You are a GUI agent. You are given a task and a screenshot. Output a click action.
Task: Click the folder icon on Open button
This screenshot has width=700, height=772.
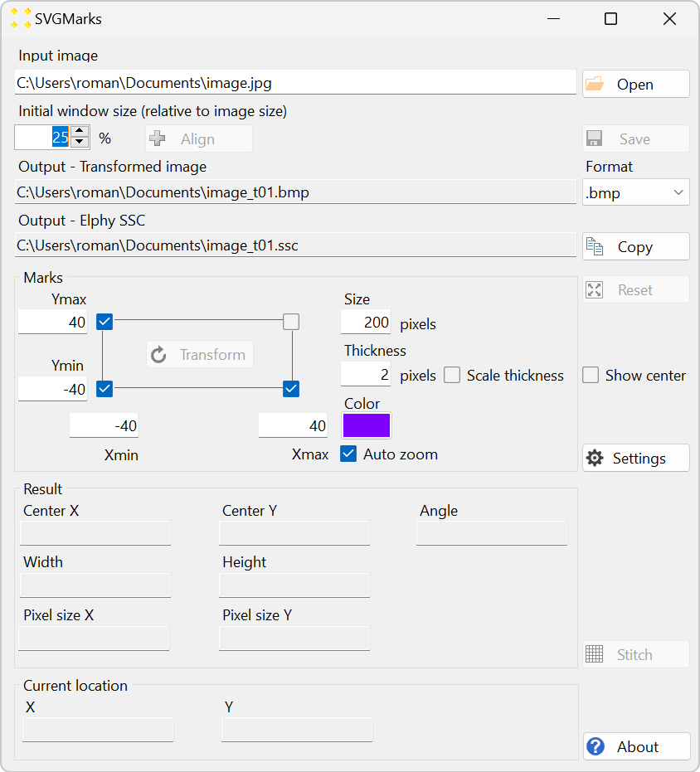coord(595,85)
